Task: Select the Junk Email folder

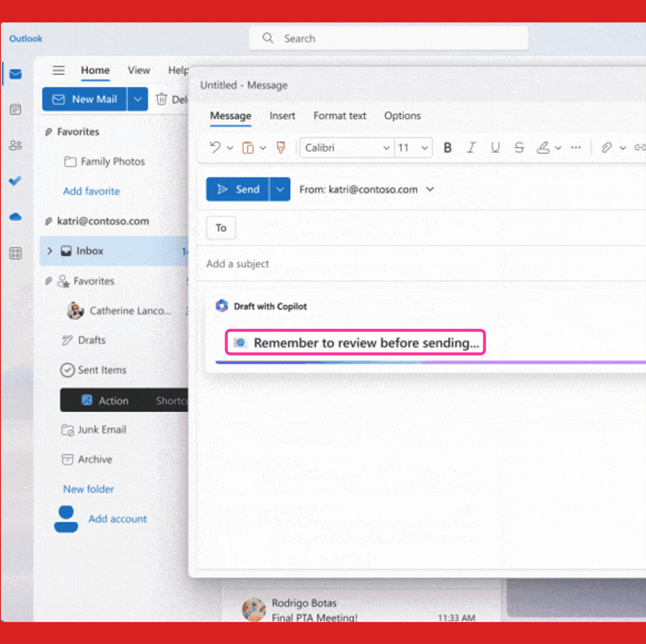Action: coord(93,429)
